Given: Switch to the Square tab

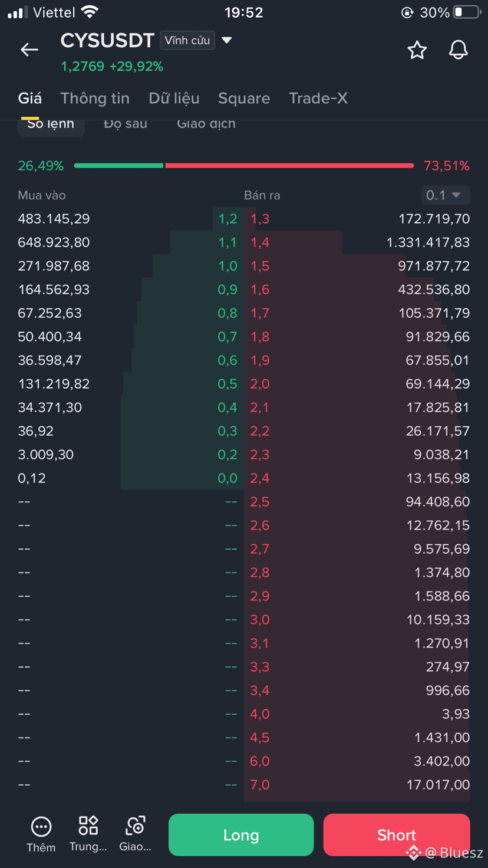Looking at the screenshot, I should pos(244,98).
